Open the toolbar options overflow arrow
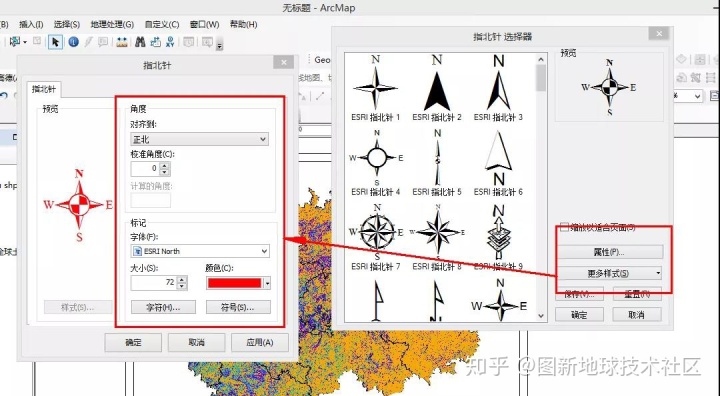The height and width of the screenshot is (396, 720). click(219, 45)
